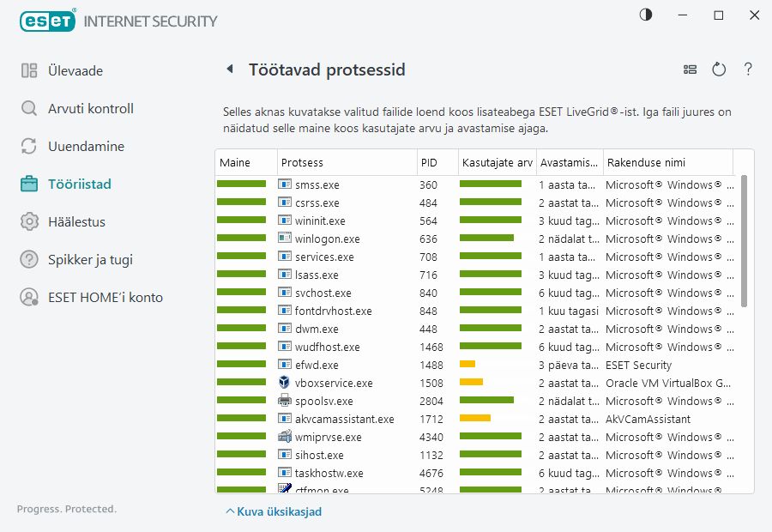Click the wmiprvse.exe process icon
The image size is (772, 532).
pyautogui.click(x=286, y=437)
